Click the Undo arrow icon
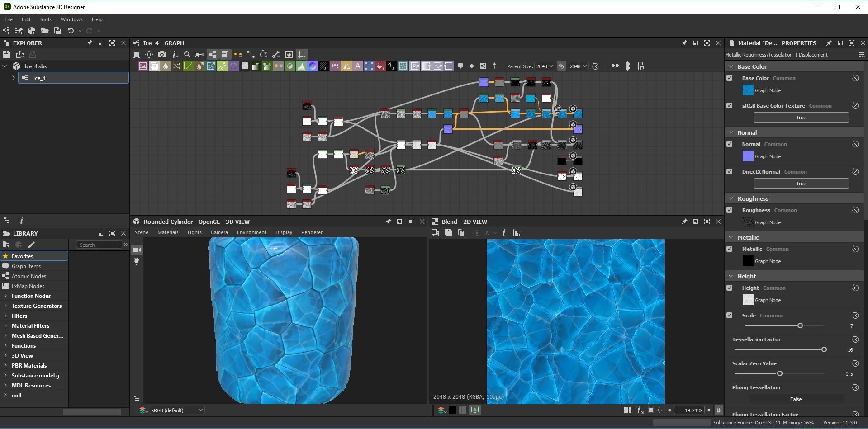The image size is (868, 429). (71, 31)
